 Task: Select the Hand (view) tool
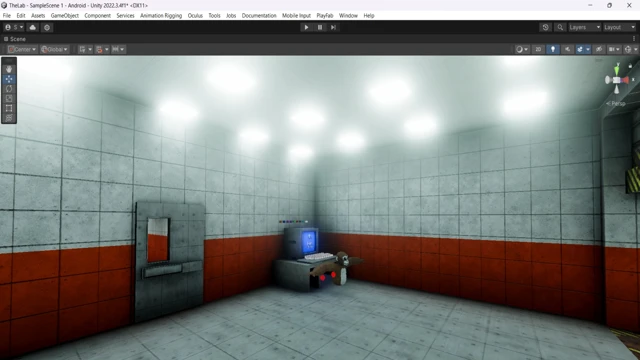point(9,69)
